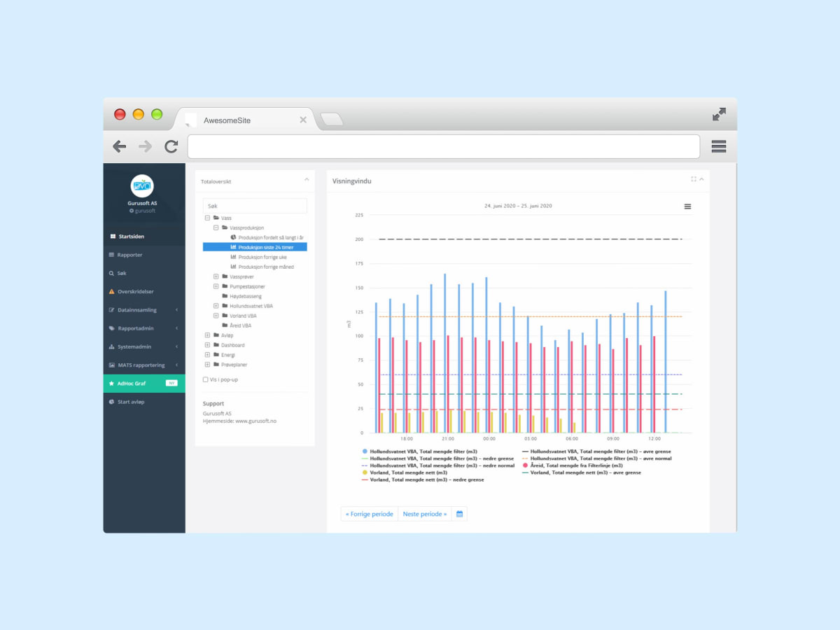840x630 pixels.
Task: Toggle legend Vorland, Total mengde nett (m3)
Action: pyautogui.click(x=405, y=472)
